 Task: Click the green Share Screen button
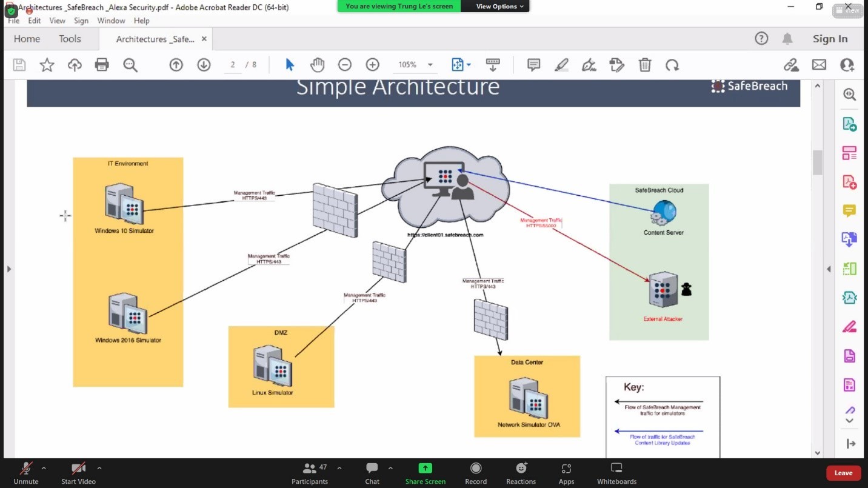pyautogui.click(x=426, y=473)
